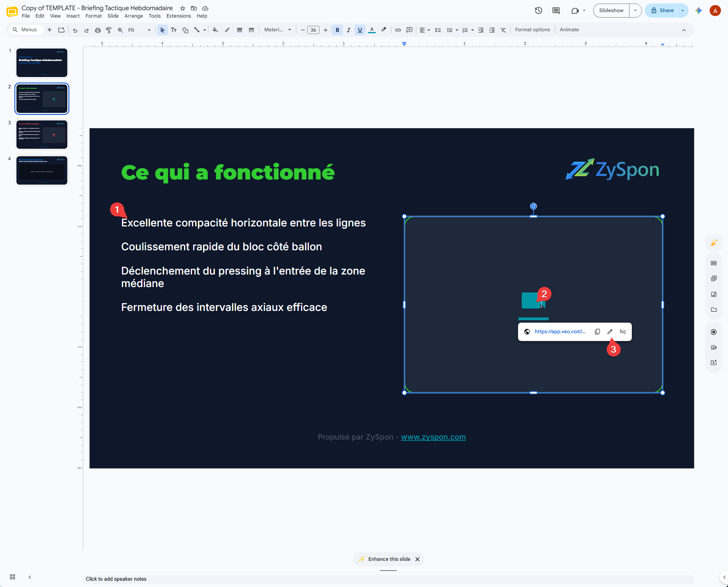Click the paint format icon
The height and width of the screenshot is (587, 728).
(109, 30)
